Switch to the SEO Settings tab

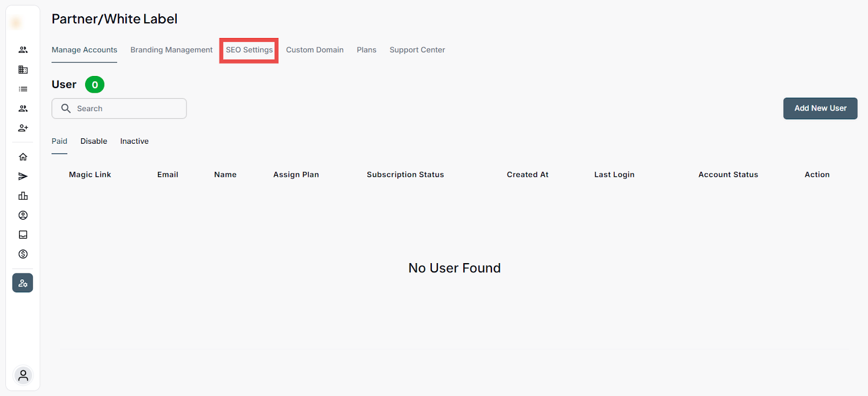coord(249,50)
